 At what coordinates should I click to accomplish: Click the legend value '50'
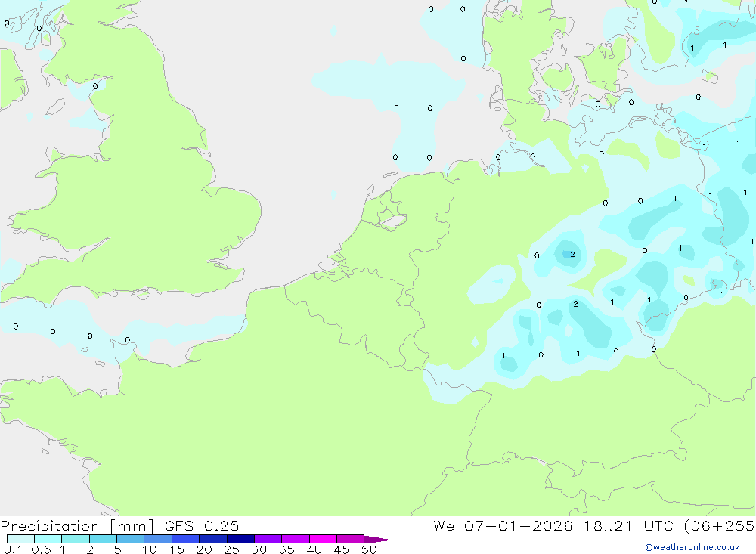point(369,549)
